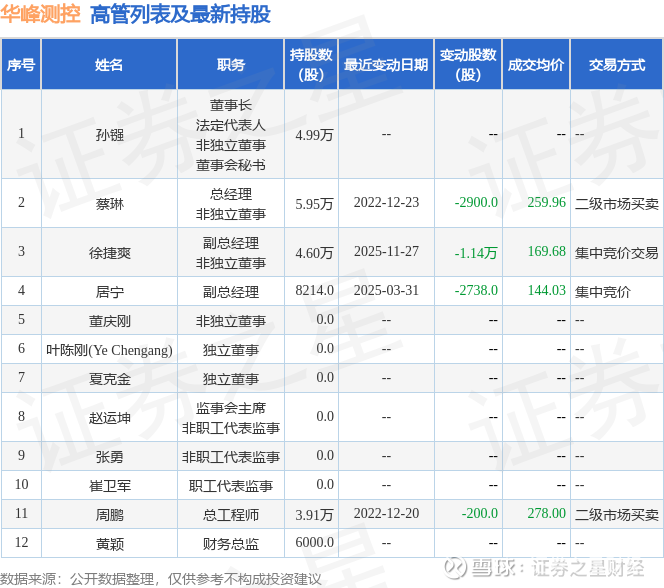The width and height of the screenshot is (664, 588).
Task: Click the 职工代表监事 position cell
Action: [230, 486]
